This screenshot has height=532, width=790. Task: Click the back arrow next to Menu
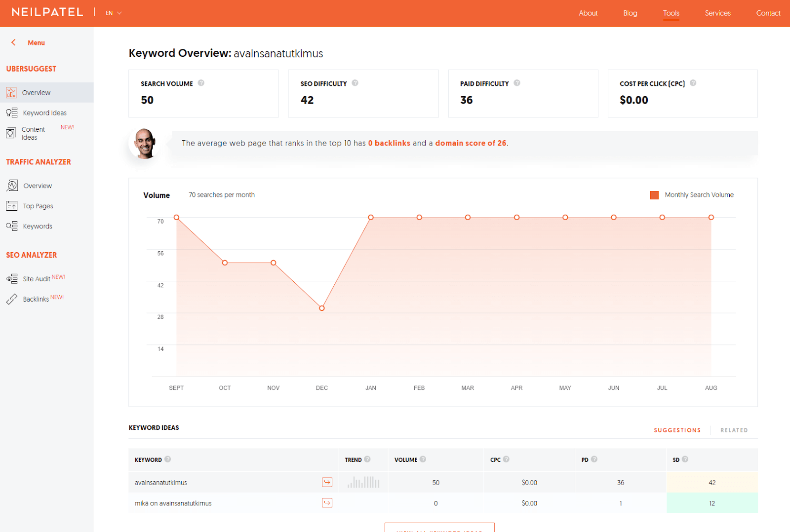coord(13,42)
